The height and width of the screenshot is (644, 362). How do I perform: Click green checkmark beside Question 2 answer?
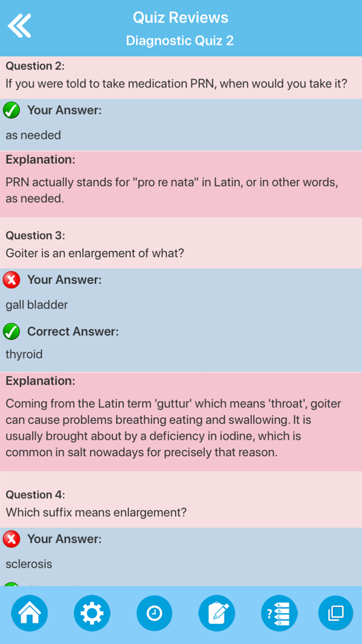tap(12, 110)
